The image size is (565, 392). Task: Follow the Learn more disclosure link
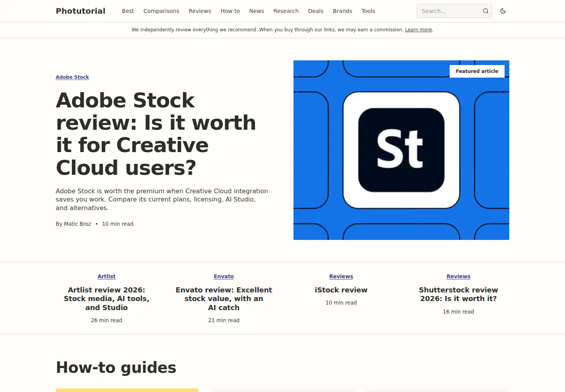coord(418,30)
